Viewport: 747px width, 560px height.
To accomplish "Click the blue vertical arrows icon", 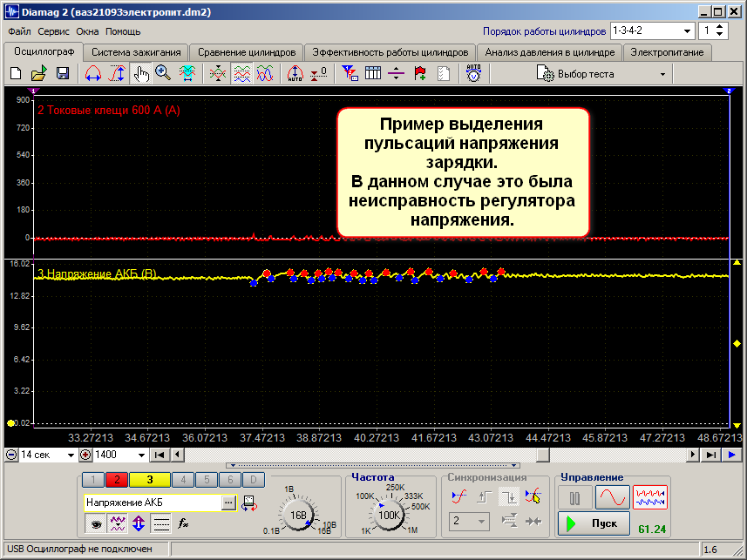I will click(x=139, y=523).
